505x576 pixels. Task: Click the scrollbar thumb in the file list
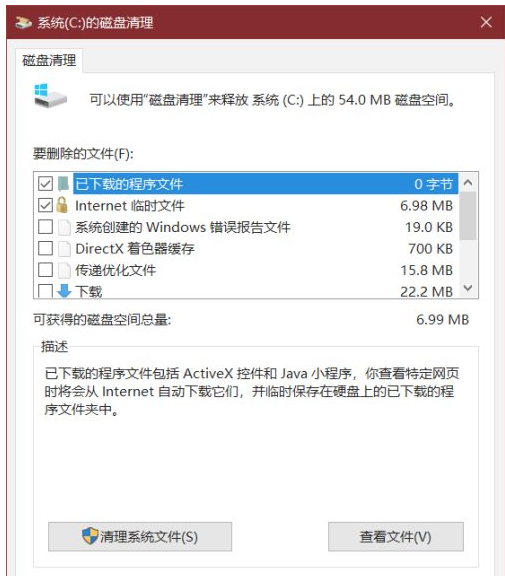click(468, 216)
